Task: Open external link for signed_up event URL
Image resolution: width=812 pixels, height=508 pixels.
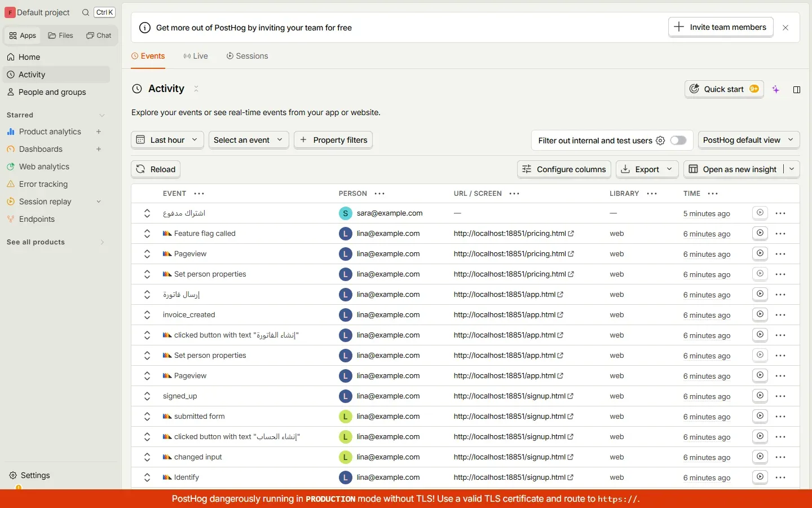Action: [x=571, y=396]
